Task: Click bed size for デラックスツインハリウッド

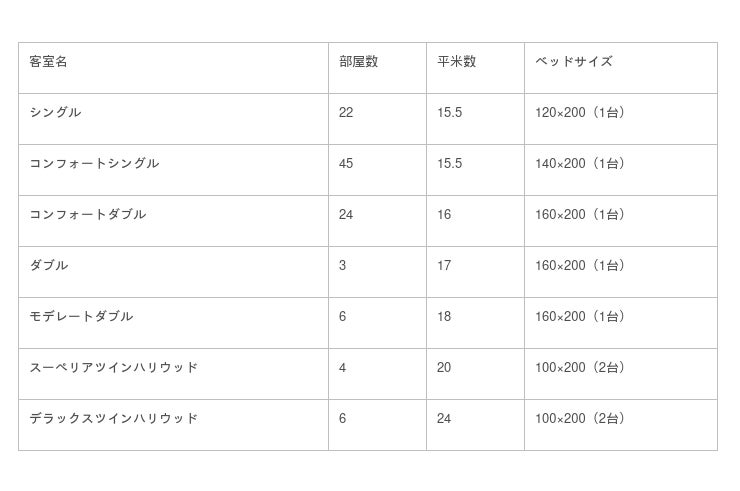Action: 582,419
